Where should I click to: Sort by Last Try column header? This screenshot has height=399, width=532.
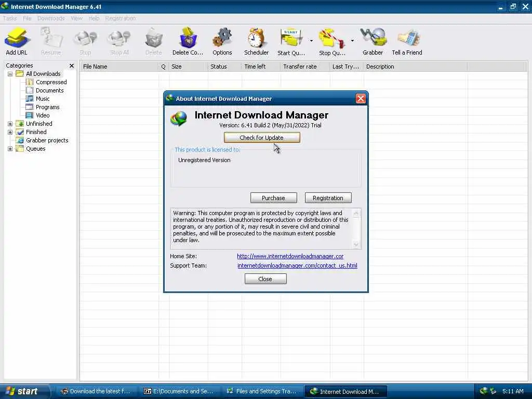(x=347, y=66)
